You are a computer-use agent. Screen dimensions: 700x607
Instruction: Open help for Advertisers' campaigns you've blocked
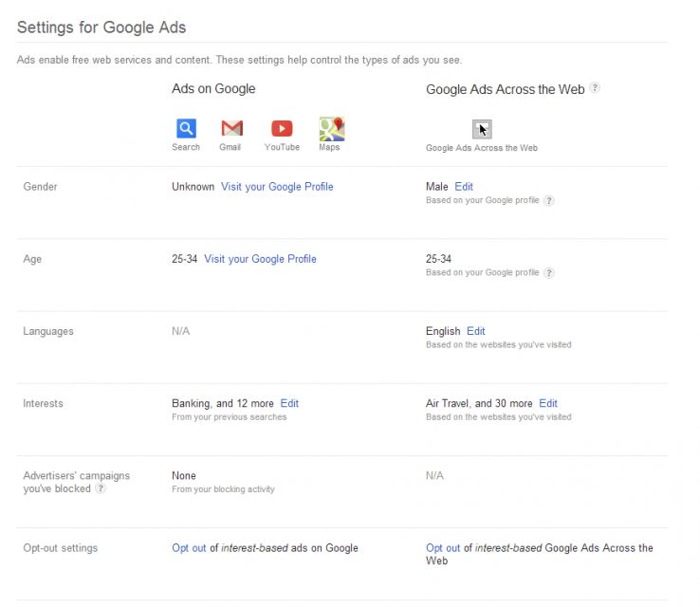tap(101, 489)
